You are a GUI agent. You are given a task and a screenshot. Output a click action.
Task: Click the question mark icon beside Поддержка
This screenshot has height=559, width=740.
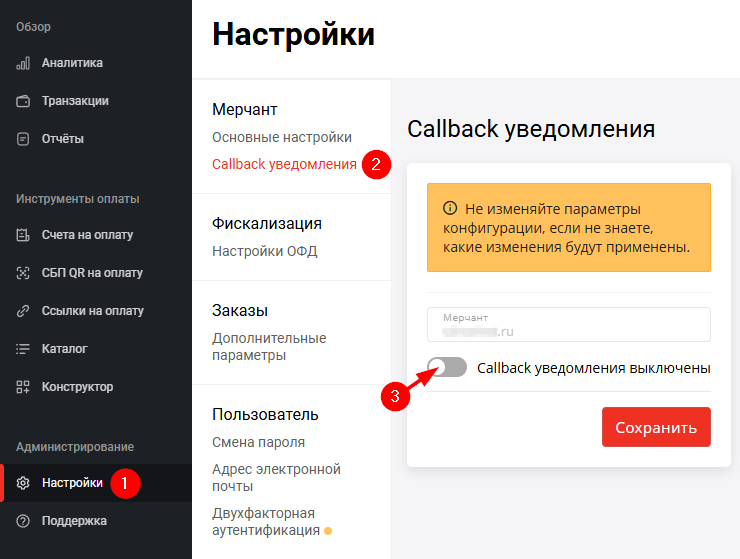[23, 521]
